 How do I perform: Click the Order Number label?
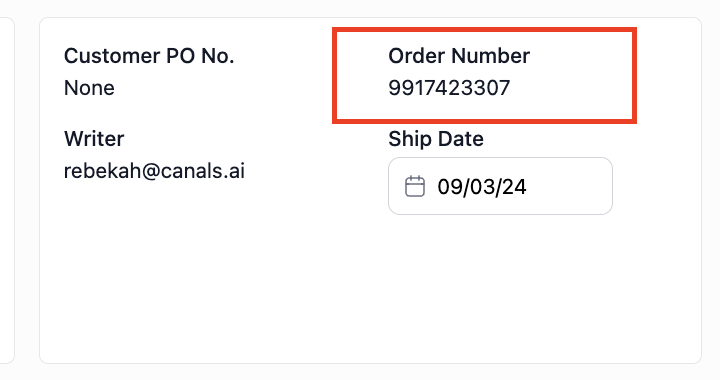(x=459, y=56)
